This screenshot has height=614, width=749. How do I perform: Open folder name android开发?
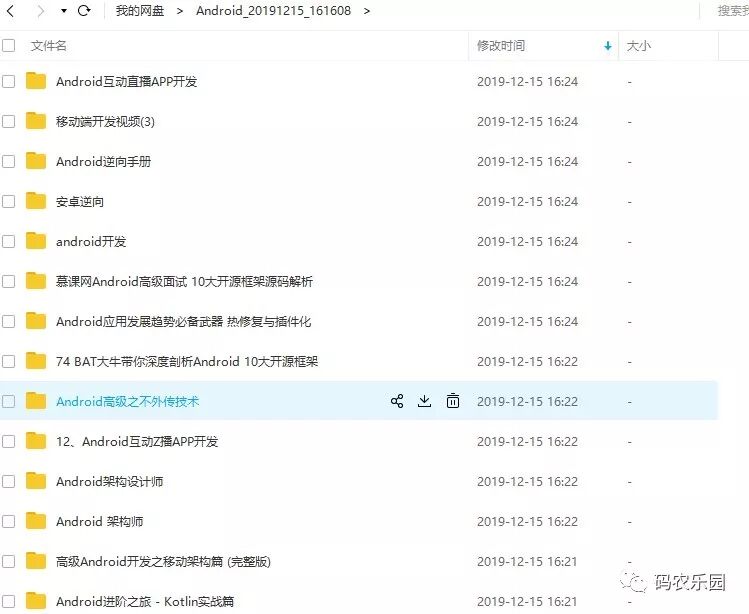coord(91,241)
